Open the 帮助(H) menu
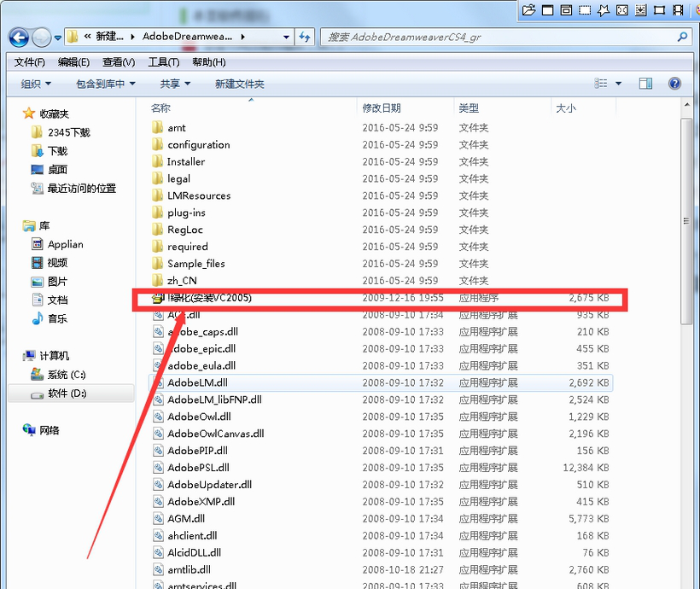This screenshot has height=612, width=700. pos(209,62)
